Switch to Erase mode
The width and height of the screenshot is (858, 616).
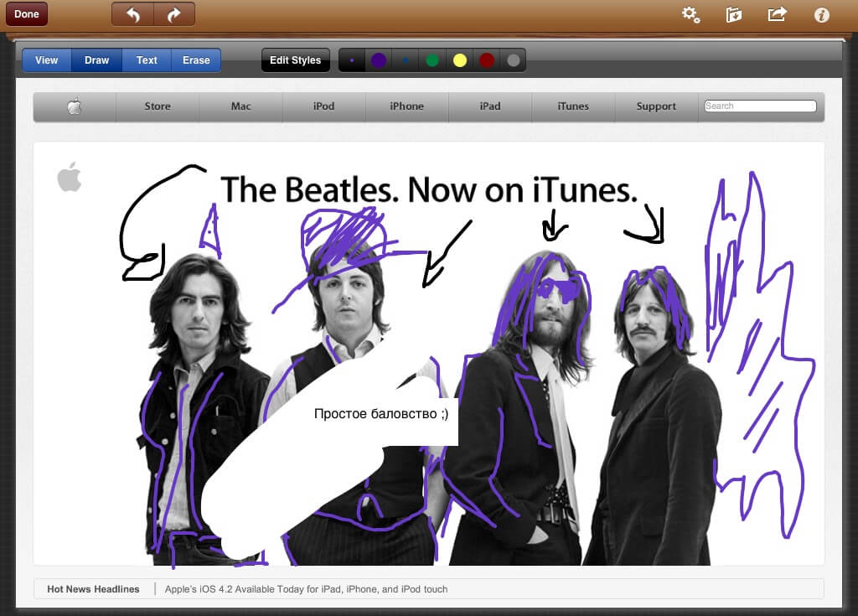196,60
